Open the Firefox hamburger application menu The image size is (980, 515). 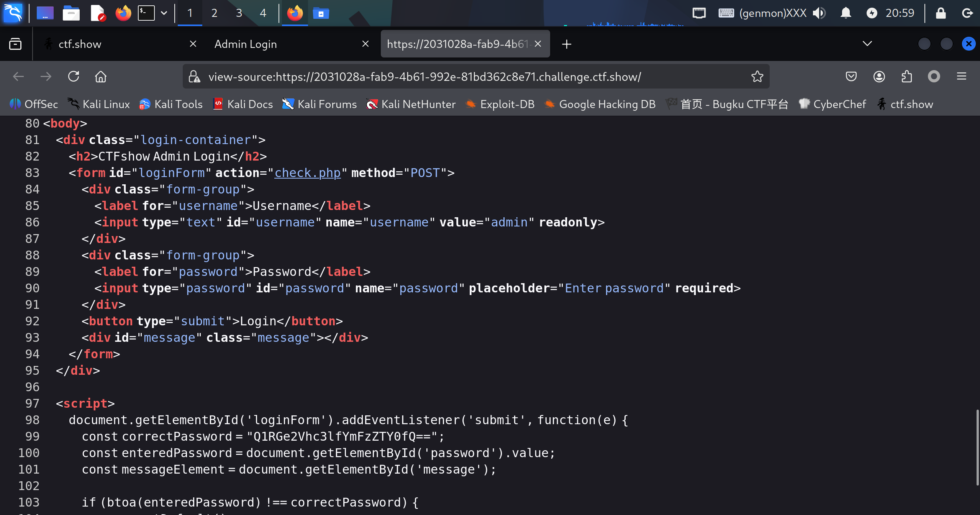[x=961, y=77]
